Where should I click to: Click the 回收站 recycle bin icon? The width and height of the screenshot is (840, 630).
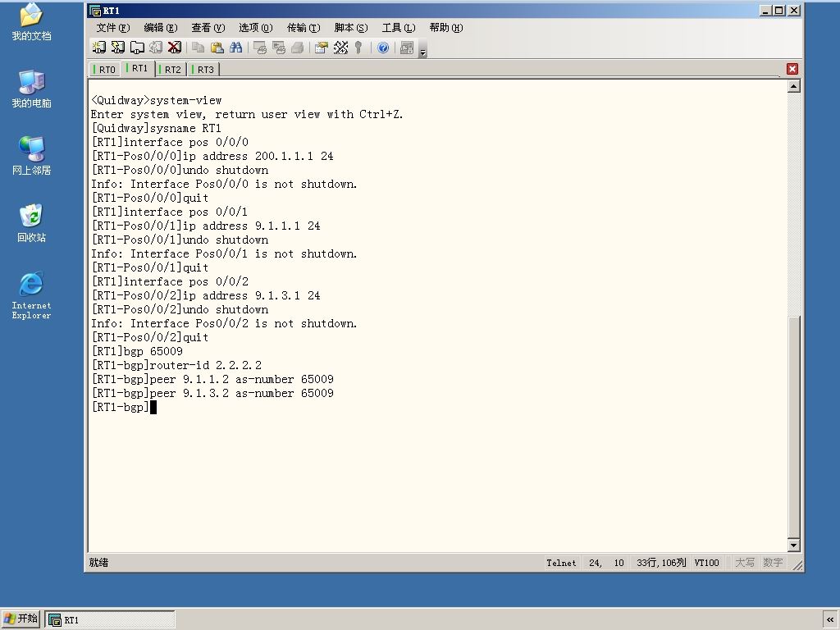click(31, 223)
